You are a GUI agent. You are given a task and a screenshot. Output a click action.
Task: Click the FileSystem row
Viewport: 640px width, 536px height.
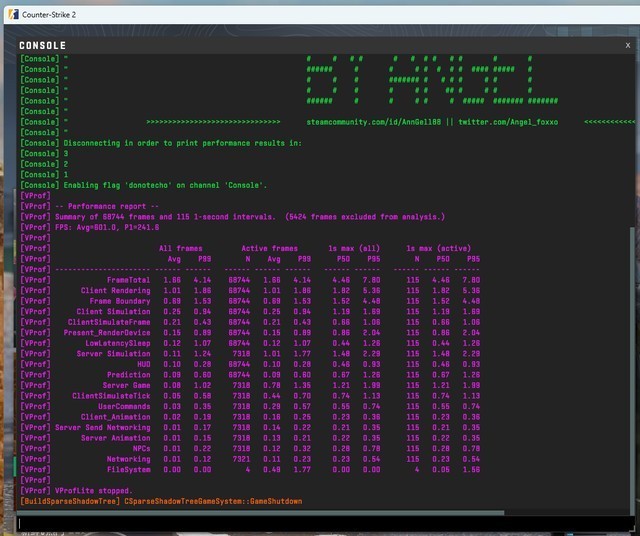click(128, 468)
